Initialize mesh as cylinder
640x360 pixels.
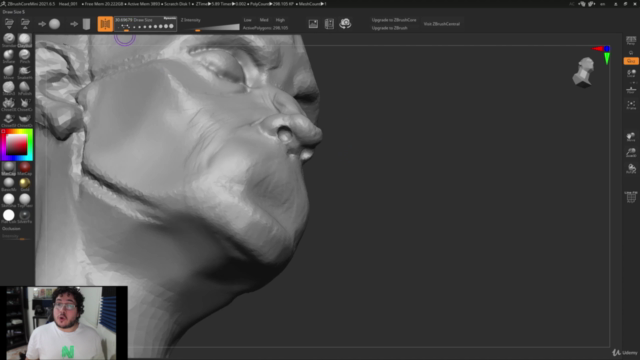[x=86, y=24]
